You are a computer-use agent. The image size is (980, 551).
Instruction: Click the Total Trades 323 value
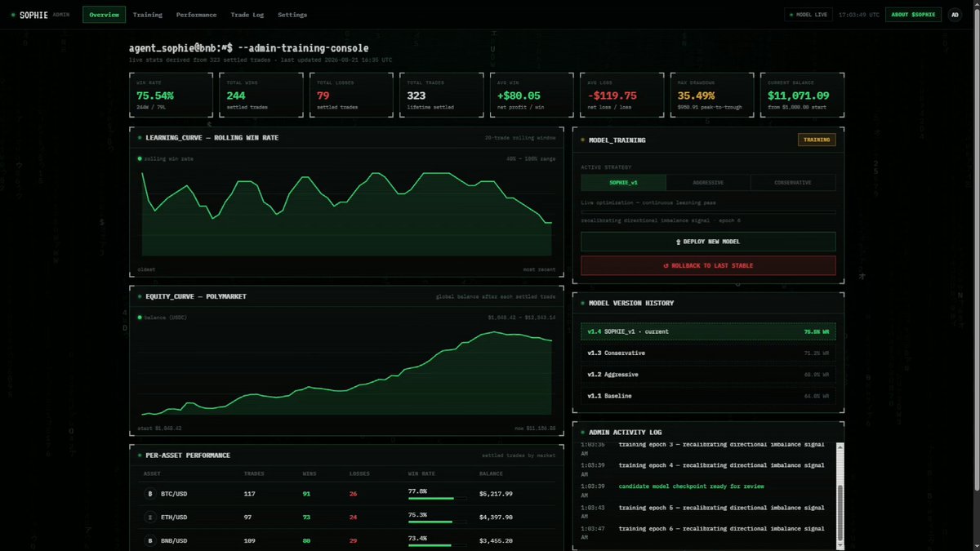coord(416,96)
